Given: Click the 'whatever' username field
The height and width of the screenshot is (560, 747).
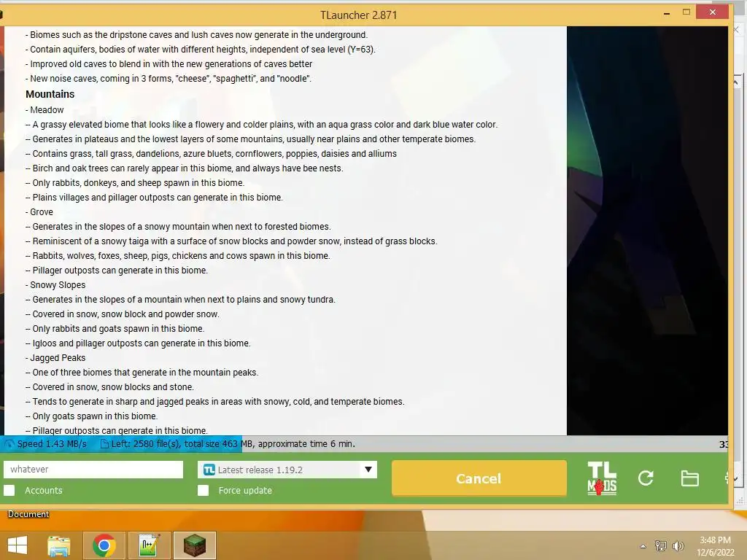Looking at the screenshot, I should coord(93,470).
